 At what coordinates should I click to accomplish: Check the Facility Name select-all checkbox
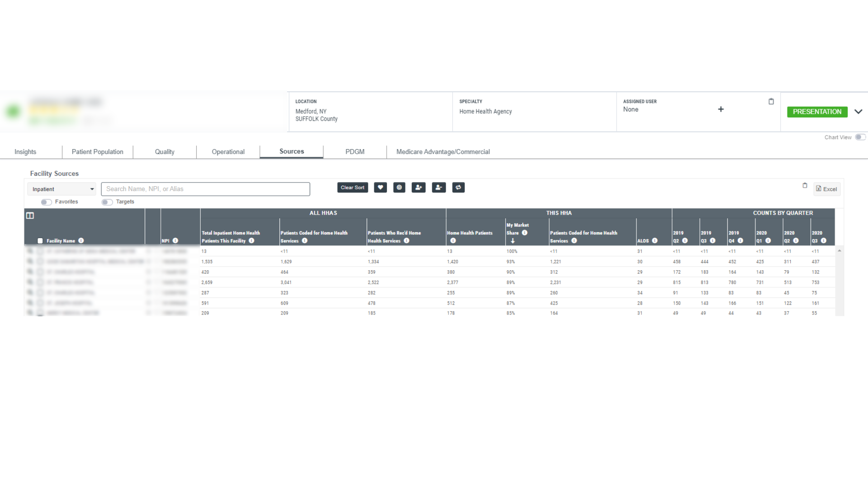(x=40, y=241)
